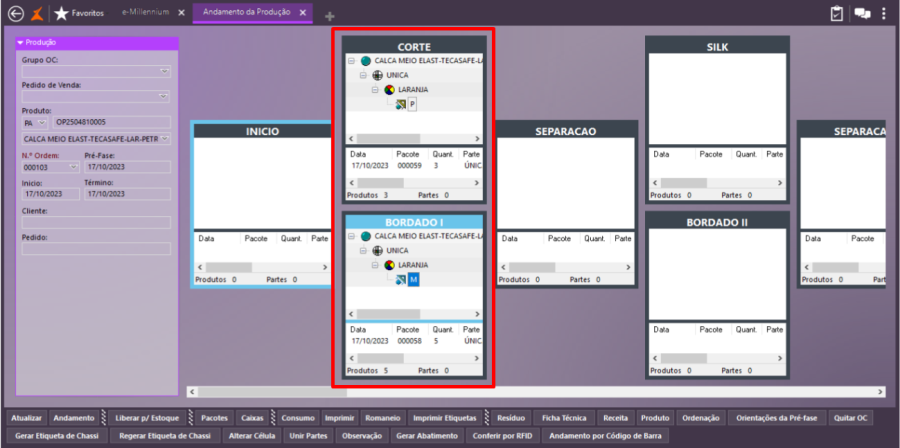Select size M in BORDADO I tree

click(414, 280)
